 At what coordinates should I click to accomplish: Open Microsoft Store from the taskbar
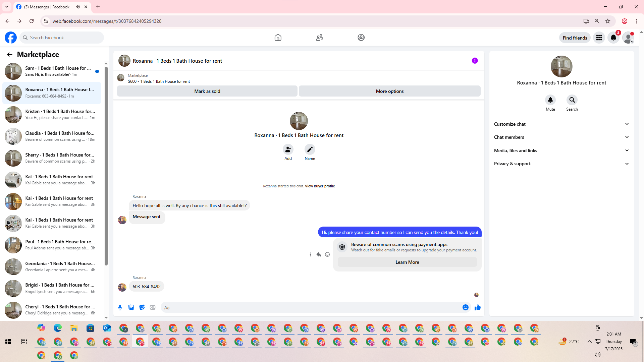[90, 328]
